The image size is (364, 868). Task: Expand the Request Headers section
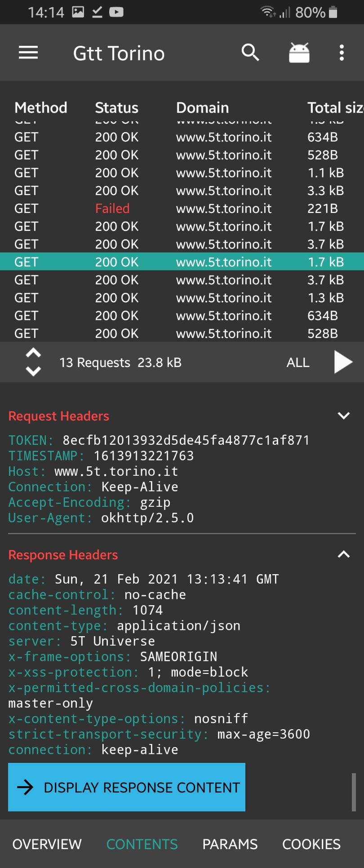pyautogui.click(x=343, y=416)
